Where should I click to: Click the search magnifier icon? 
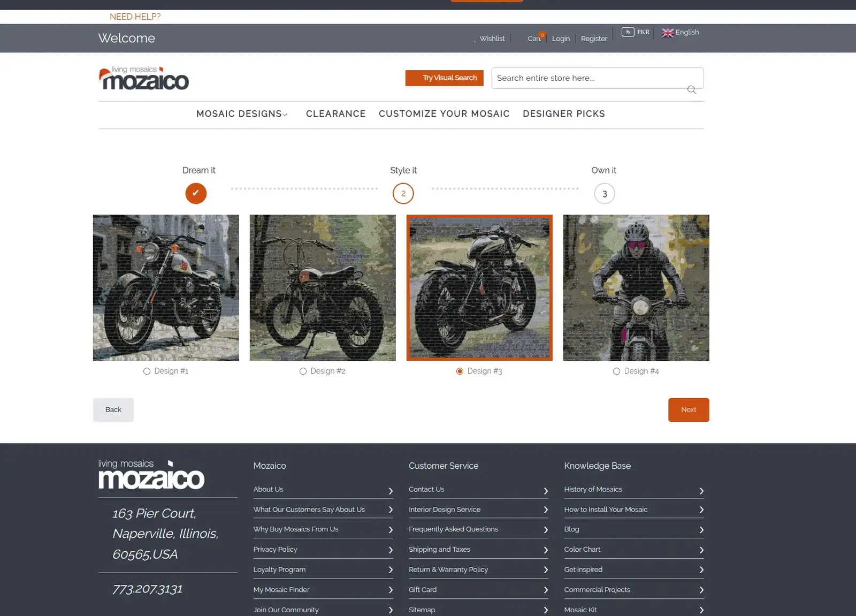tap(692, 90)
